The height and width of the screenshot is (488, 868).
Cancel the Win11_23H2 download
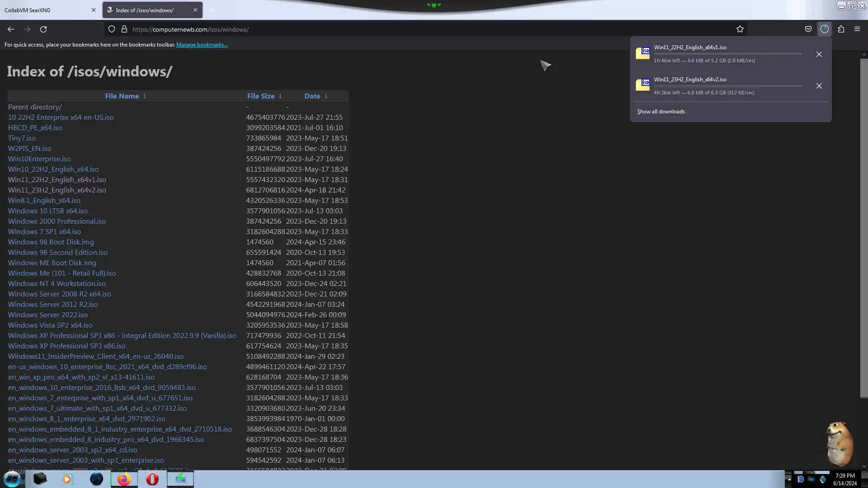tap(819, 86)
